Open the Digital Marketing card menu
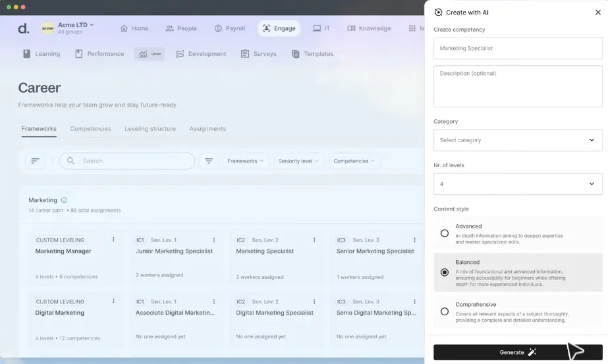 [x=113, y=301]
